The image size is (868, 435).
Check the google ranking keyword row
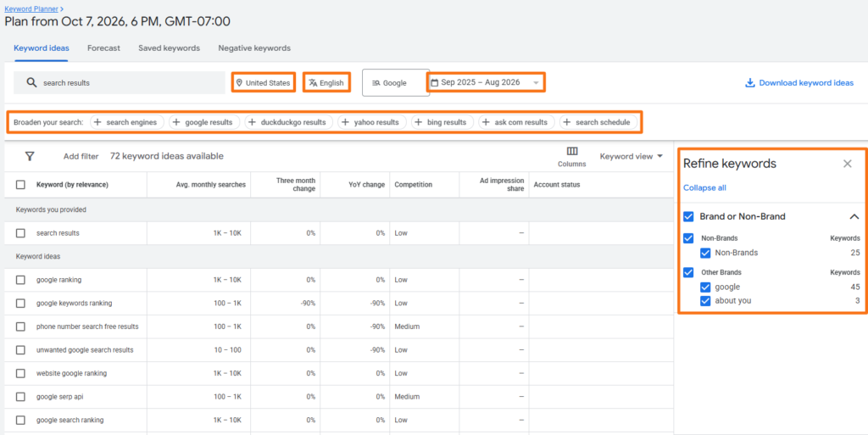click(x=20, y=280)
